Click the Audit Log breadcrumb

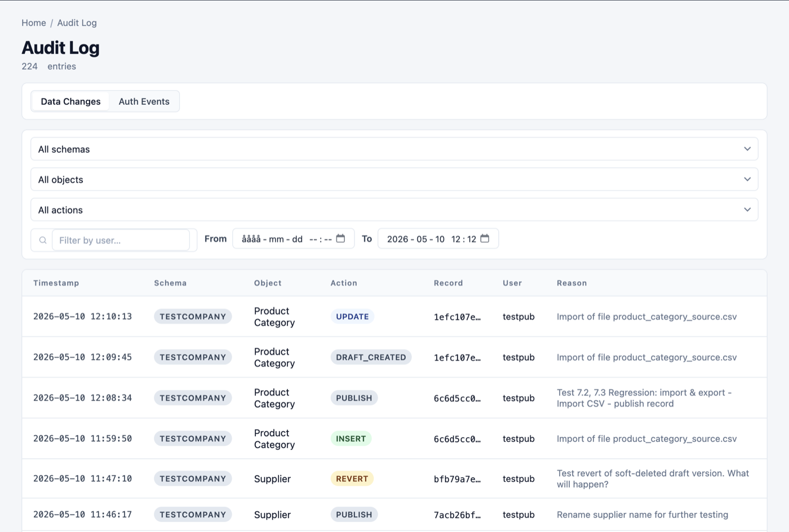point(77,23)
